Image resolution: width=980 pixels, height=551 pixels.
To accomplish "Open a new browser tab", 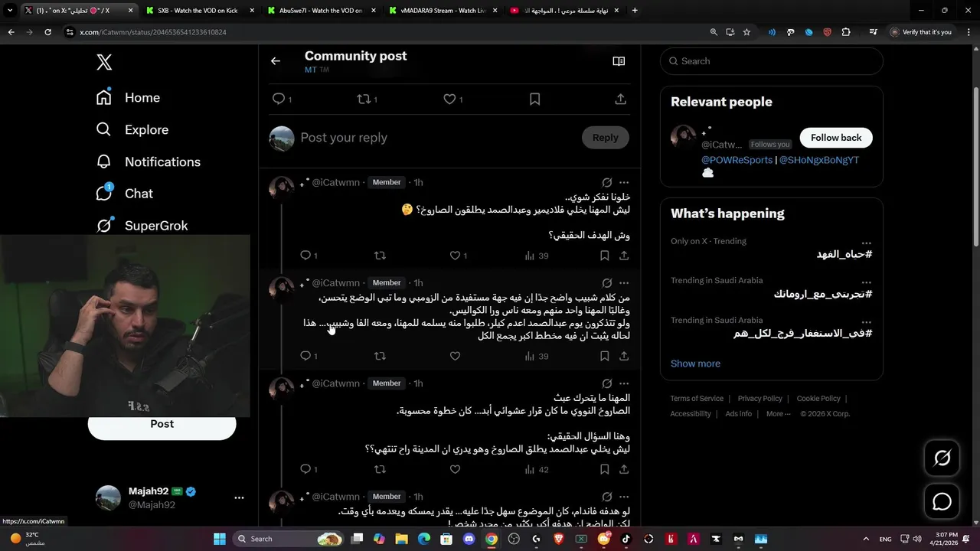I will [635, 11].
